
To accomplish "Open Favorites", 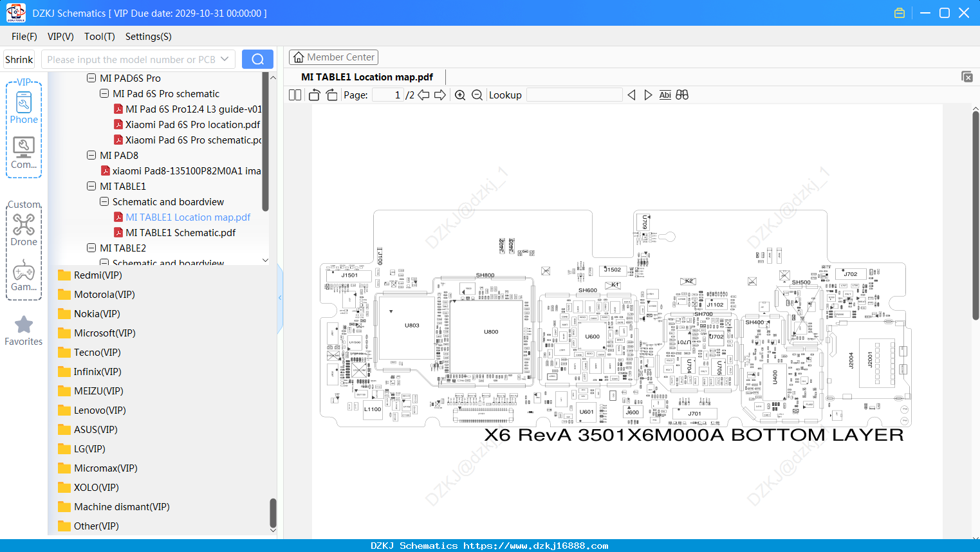I will [24, 331].
